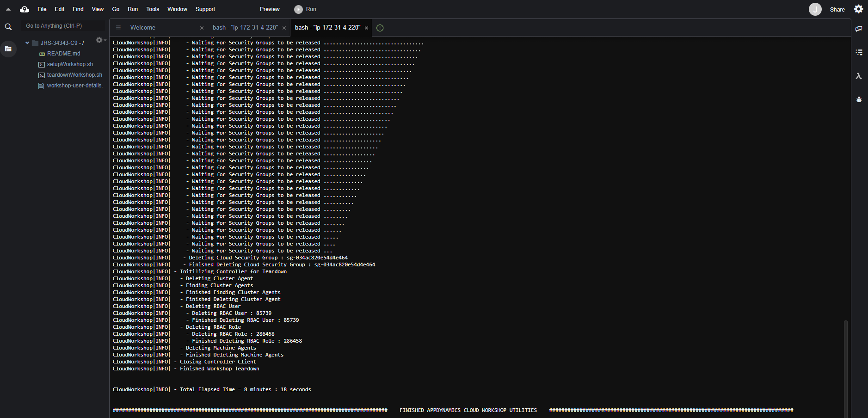Toggle the Environment file tree panel
868x418 pixels.
click(8, 49)
